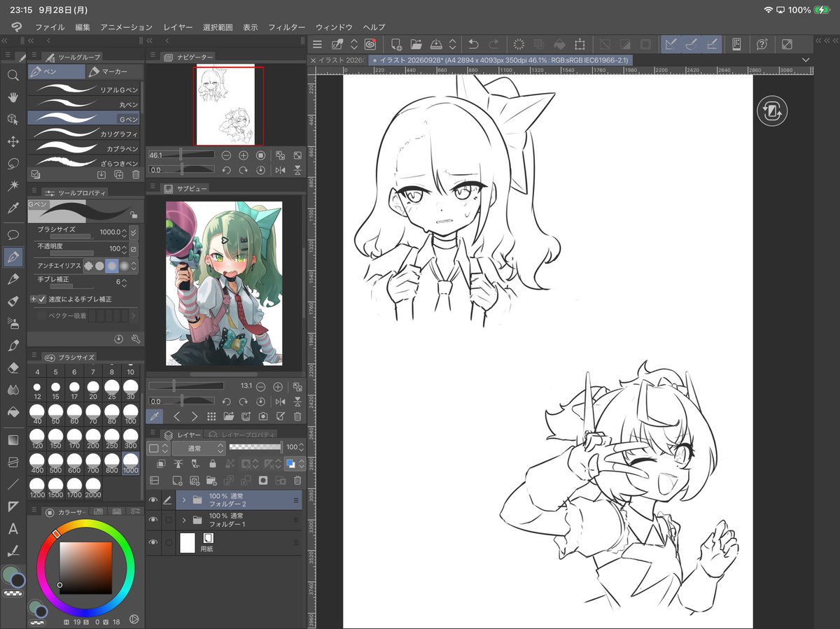The image size is (840, 629).
Task: Open image folder icon in Sub View
Action: [x=229, y=416]
